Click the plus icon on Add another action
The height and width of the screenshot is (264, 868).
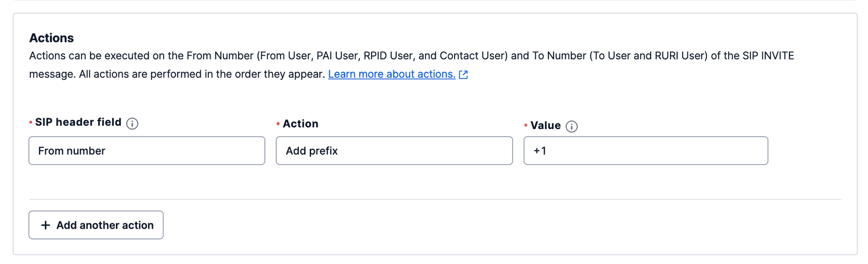pos(46,225)
